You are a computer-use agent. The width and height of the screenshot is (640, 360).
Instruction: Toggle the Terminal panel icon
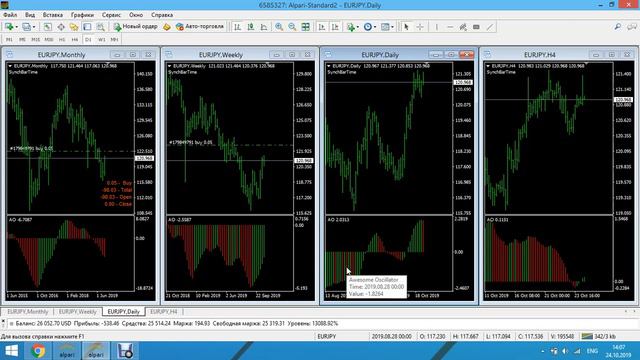(87, 27)
